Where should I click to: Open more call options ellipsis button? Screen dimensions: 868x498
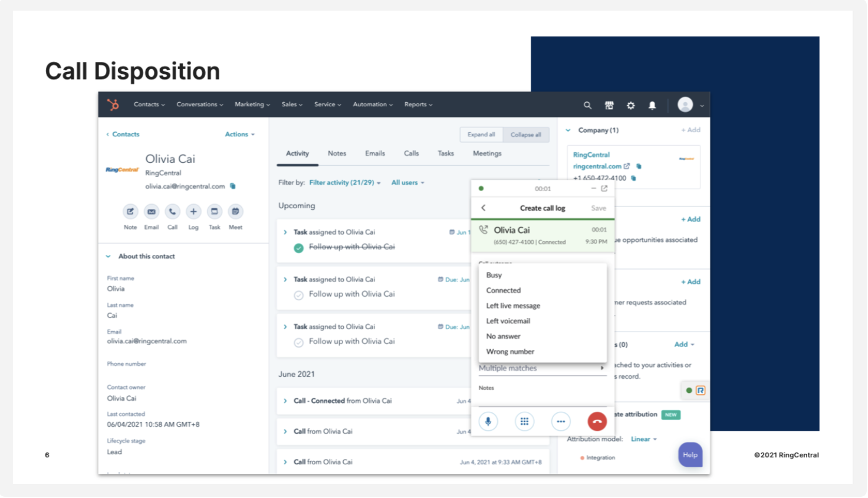click(x=561, y=421)
